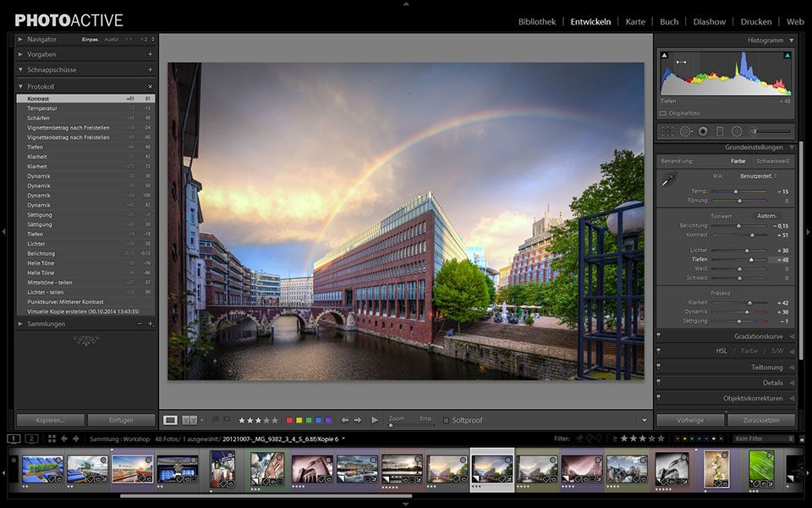Select 'Virtuelle Kopie erstellen' history entry
This screenshot has height=508, width=812.
point(83,311)
